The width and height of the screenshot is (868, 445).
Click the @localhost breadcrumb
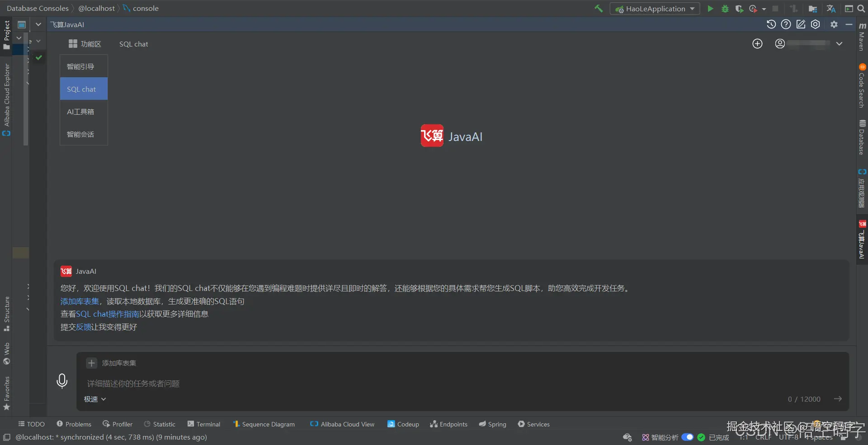[96, 8]
